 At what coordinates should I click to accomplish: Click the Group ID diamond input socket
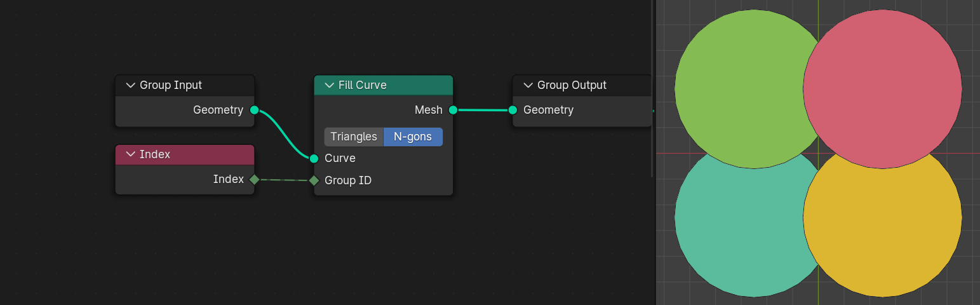point(314,180)
